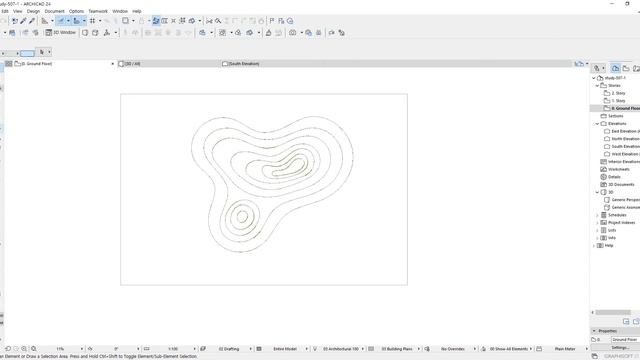Switch to the Ground Floor tab

[61, 64]
